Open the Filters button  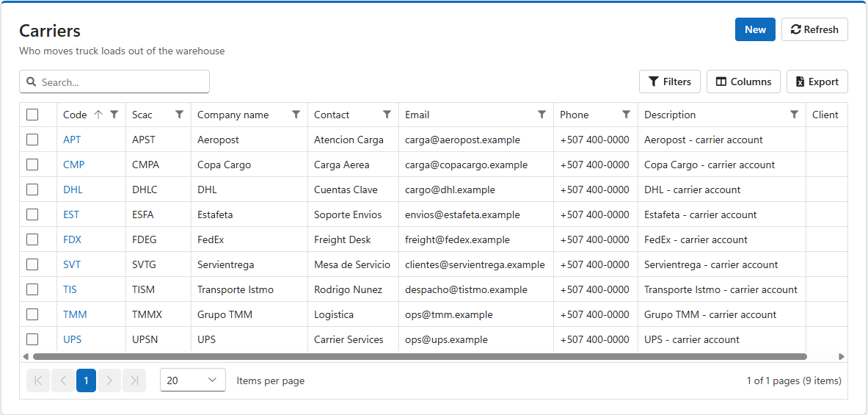click(670, 82)
